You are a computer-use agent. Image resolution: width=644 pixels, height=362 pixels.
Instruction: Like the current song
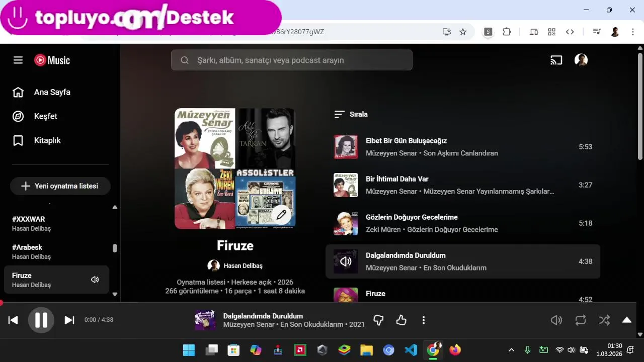(401, 320)
